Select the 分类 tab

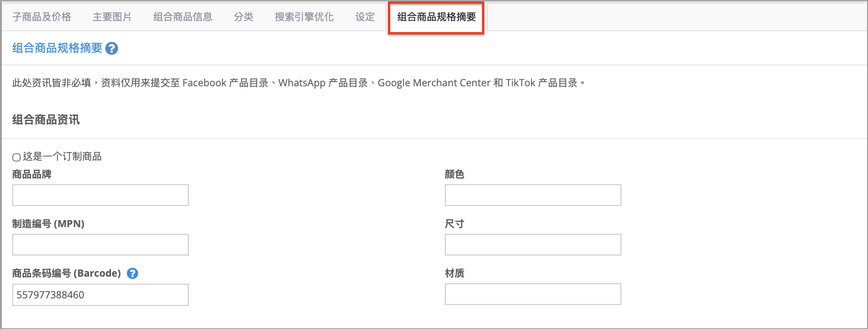243,17
